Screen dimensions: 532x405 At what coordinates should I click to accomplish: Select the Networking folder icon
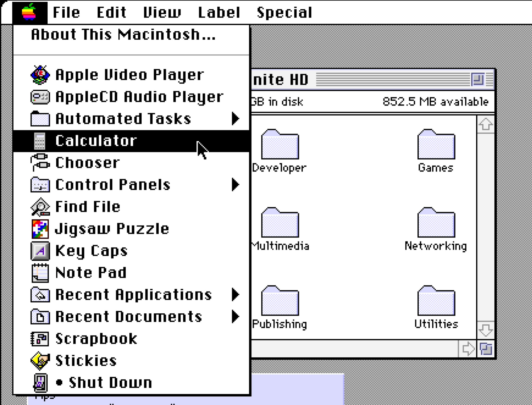[x=436, y=223]
